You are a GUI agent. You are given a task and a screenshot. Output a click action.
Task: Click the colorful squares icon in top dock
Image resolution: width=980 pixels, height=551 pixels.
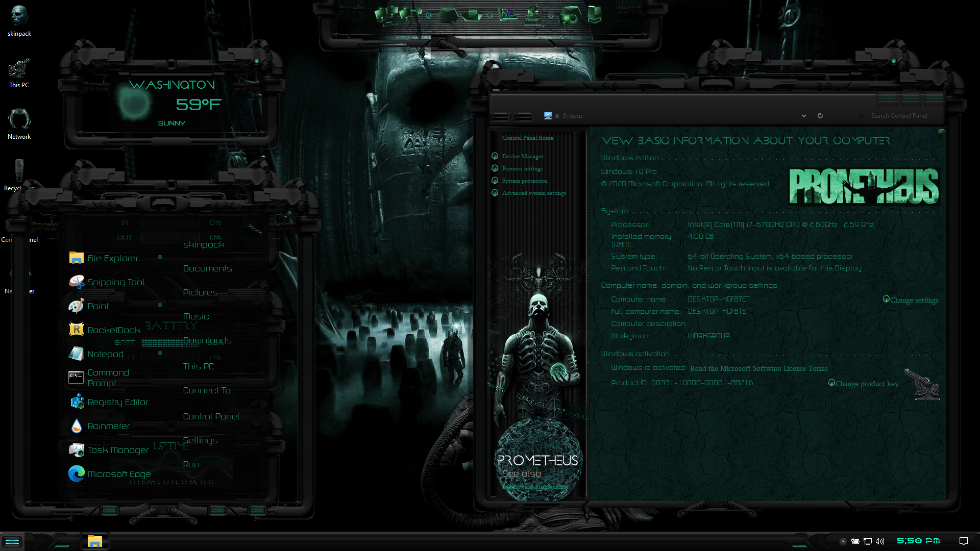[x=507, y=15]
